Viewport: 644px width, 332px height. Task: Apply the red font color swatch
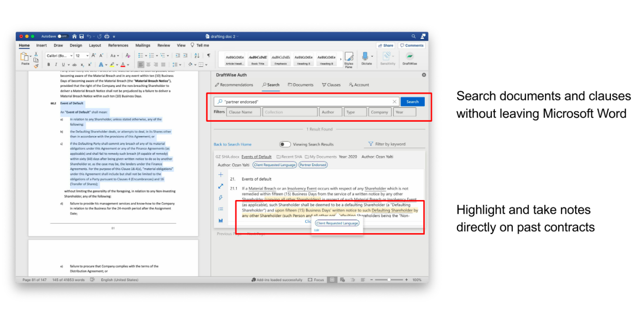(123, 64)
